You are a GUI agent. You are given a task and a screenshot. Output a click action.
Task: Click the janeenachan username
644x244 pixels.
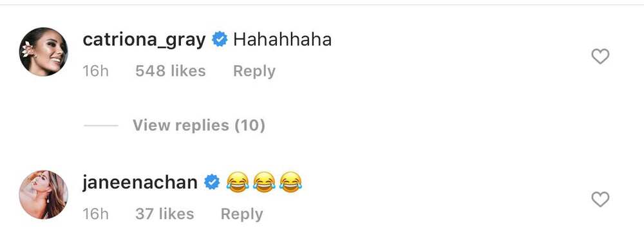coord(140,183)
